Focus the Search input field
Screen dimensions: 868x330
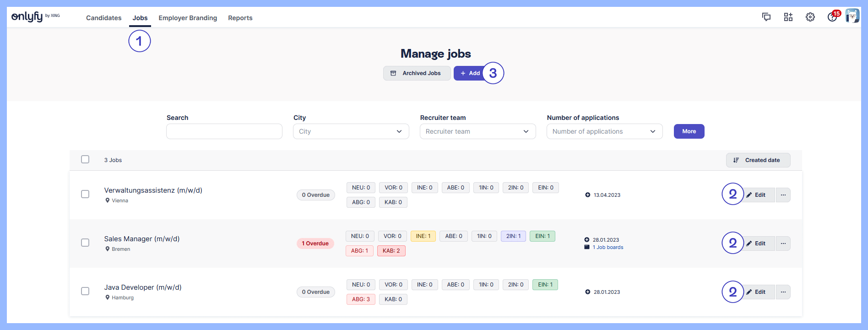(224, 131)
